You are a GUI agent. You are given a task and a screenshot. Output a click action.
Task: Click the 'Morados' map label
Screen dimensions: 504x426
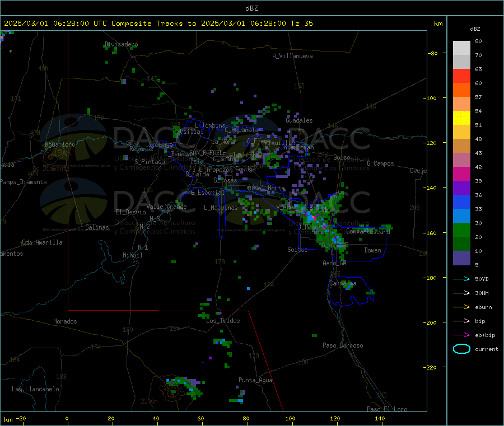(x=66, y=321)
